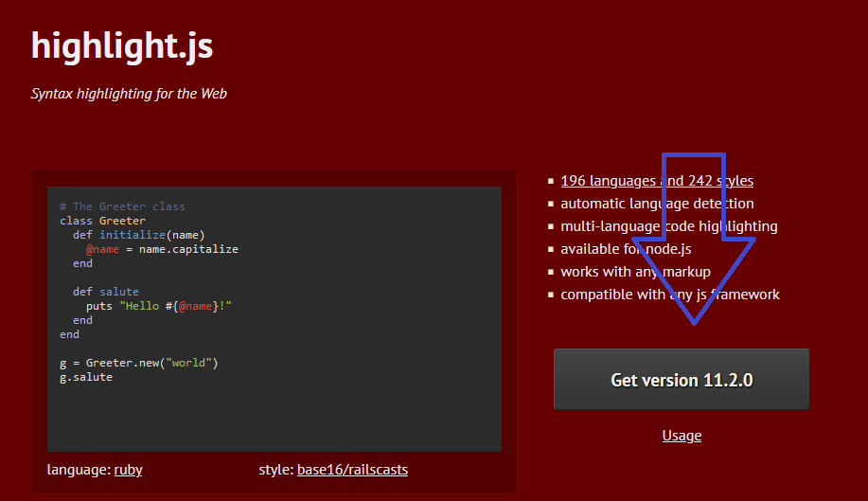This screenshot has height=501, width=868.
Task: Change language via the ruby link
Action: (128, 470)
